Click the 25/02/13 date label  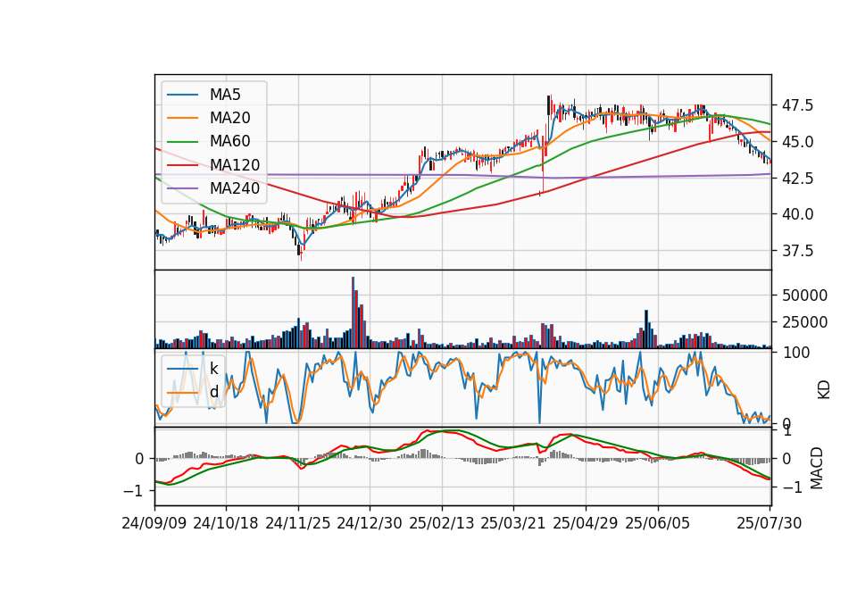click(x=442, y=523)
